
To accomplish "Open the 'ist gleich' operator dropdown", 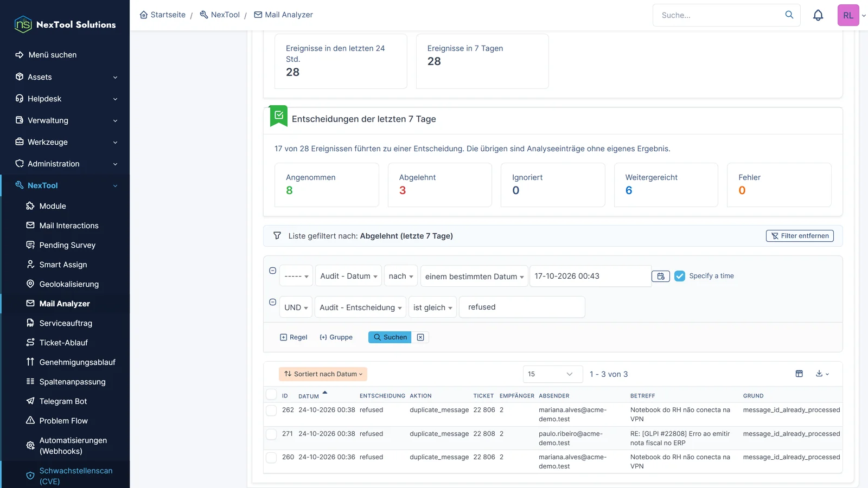I will coord(432,307).
